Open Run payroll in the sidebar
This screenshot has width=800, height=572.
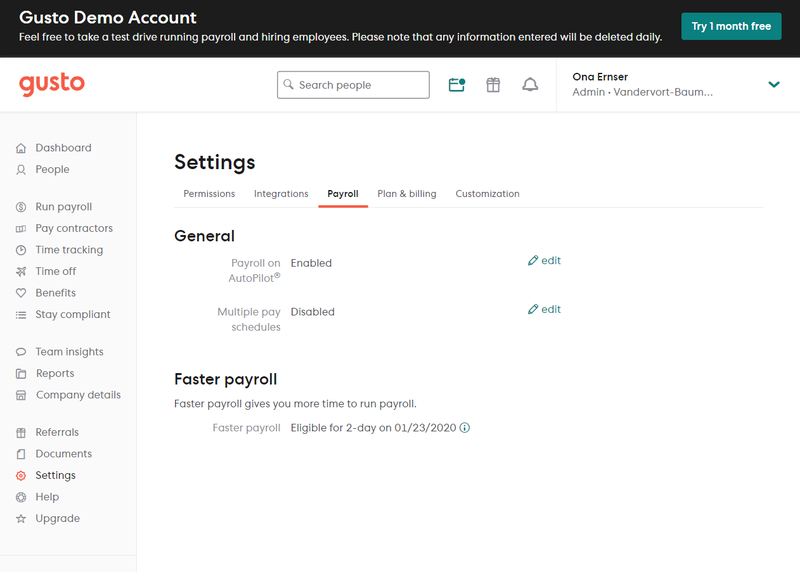(64, 207)
